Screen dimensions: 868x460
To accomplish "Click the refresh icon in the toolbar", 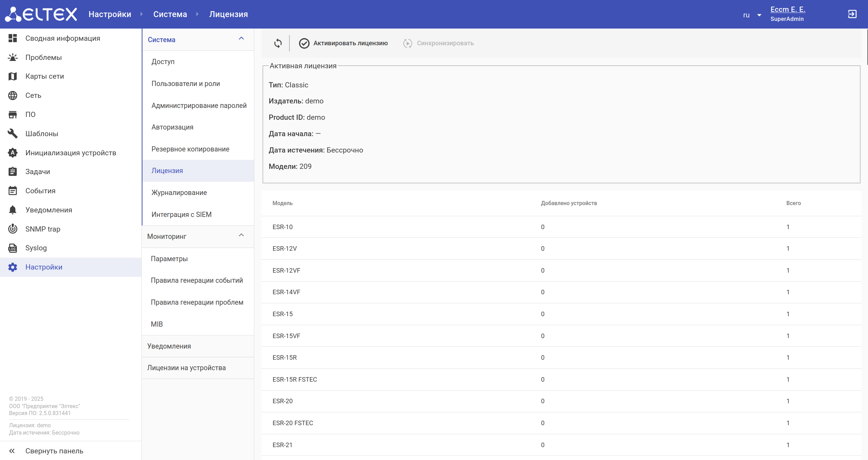I will click(x=278, y=43).
